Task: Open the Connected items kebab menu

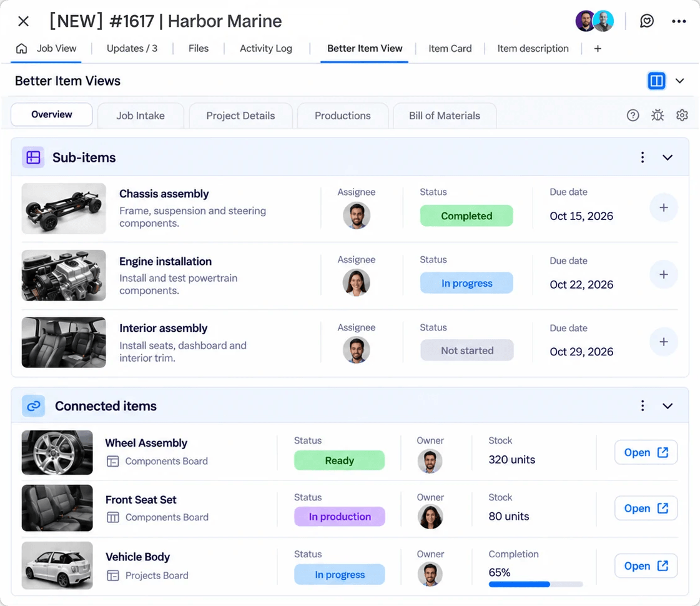Action: tap(643, 405)
